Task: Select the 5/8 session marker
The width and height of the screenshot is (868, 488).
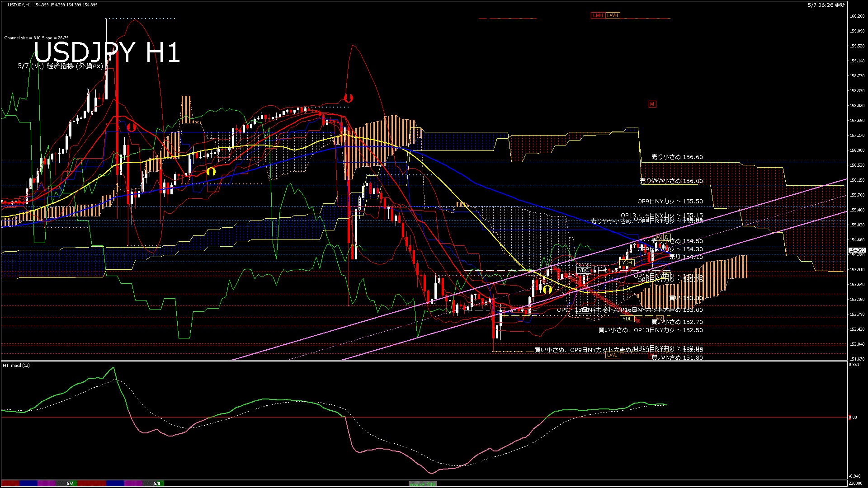Action: pos(156,483)
